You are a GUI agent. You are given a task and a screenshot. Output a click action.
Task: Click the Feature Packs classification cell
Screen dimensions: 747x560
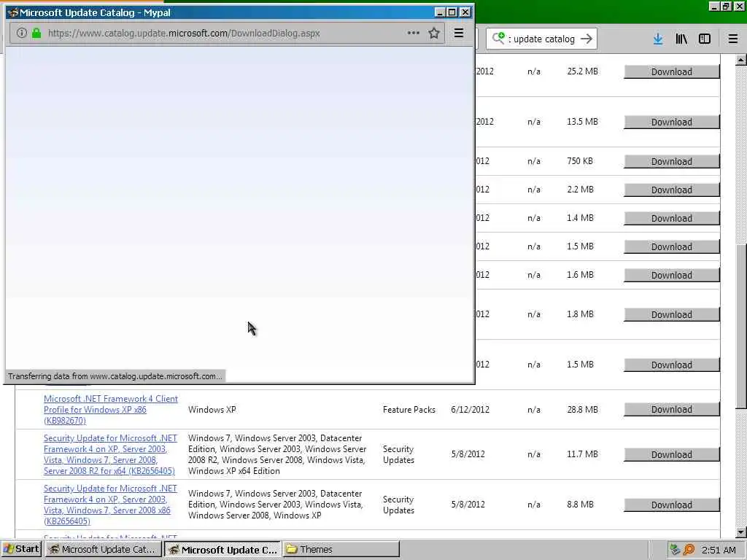point(409,410)
